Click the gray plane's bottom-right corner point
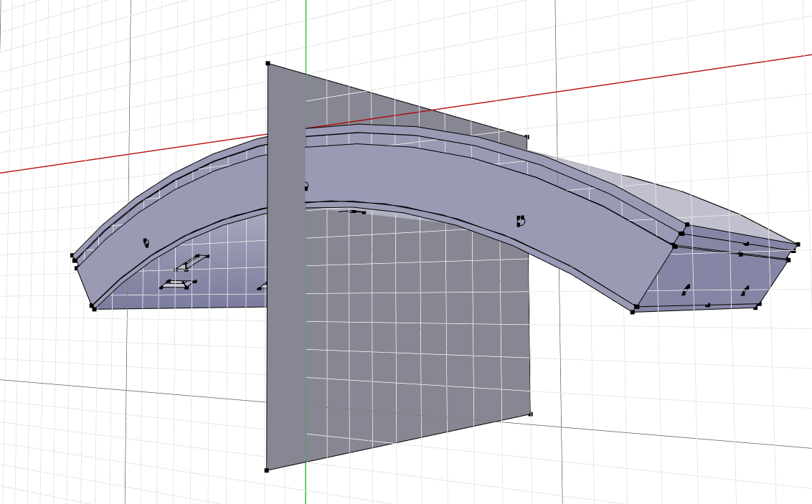Viewport: 812px width, 504px height. click(x=530, y=414)
